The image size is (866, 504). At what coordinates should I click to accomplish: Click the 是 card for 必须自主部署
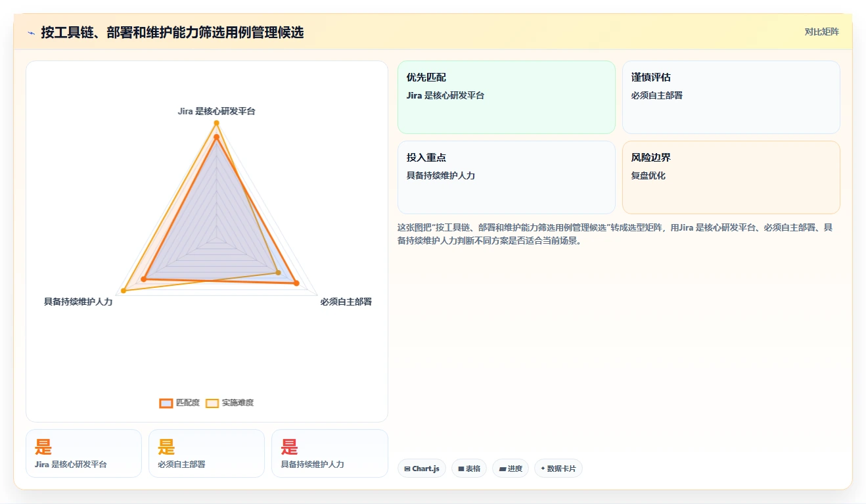pos(206,453)
